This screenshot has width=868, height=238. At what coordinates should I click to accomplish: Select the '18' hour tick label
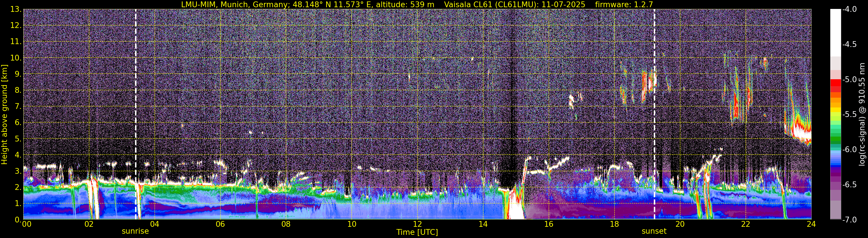(615, 224)
